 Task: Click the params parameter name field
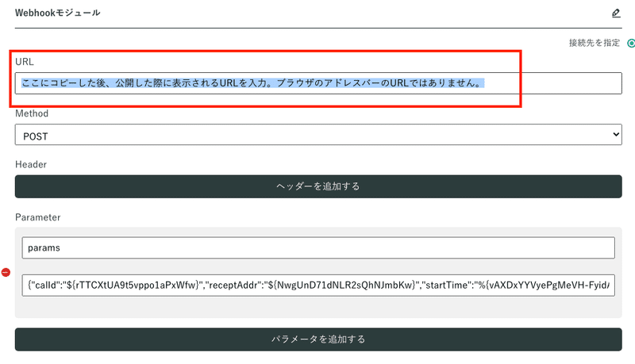[318, 248]
